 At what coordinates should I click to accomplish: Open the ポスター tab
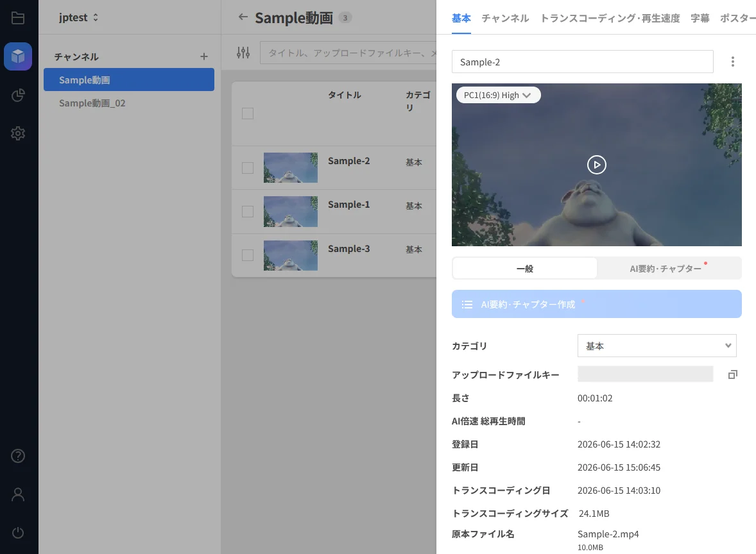tap(737, 19)
